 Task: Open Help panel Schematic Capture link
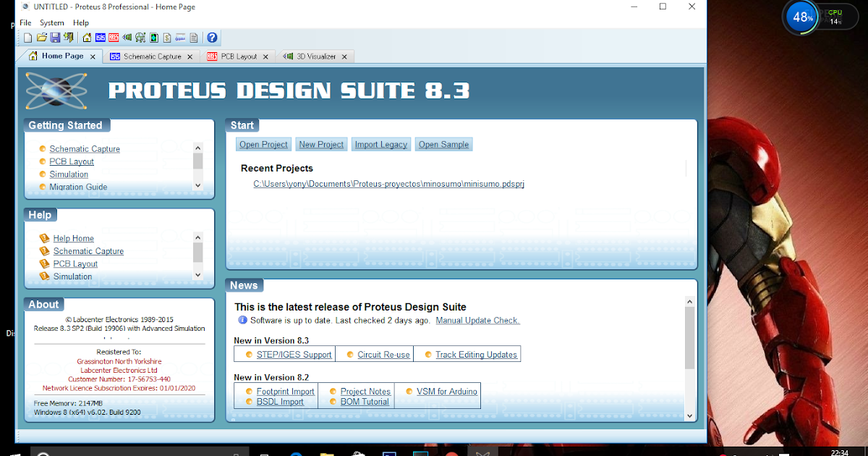(88, 251)
